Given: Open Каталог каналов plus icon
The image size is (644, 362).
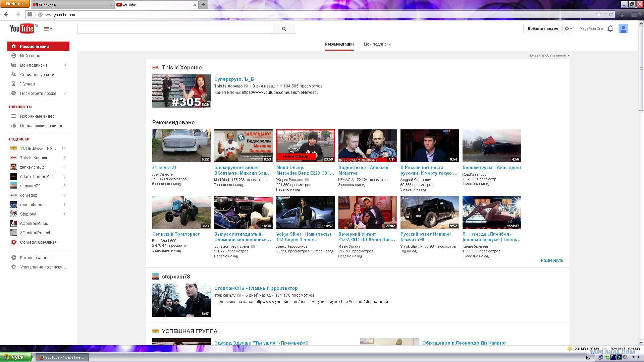Looking at the screenshot, I should point(14,257).
